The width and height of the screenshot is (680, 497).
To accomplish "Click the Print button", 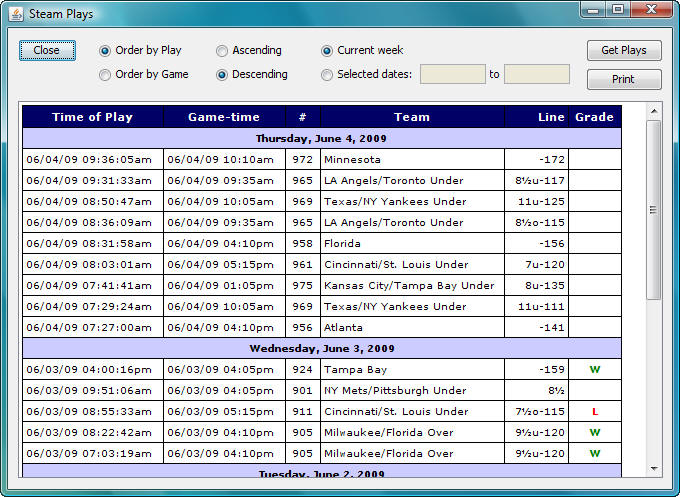I will pos(624,79).
